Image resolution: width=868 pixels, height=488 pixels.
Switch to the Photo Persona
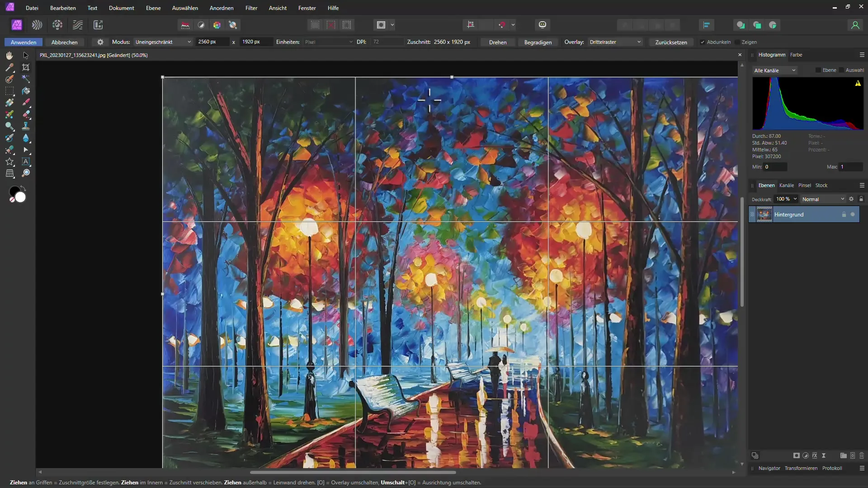tap(17, 25)
